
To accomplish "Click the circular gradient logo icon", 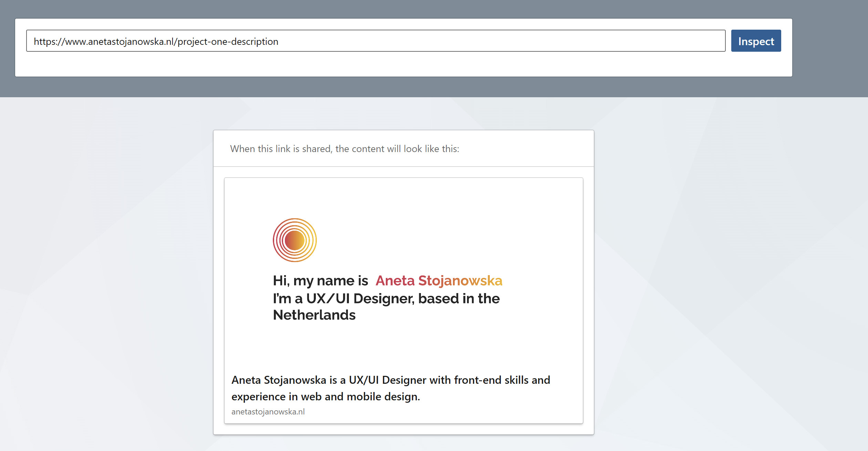I will 294,240.
